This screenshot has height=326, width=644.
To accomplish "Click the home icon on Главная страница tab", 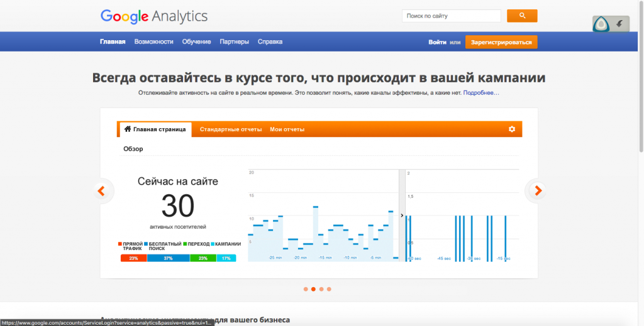I will coord(128,129).
